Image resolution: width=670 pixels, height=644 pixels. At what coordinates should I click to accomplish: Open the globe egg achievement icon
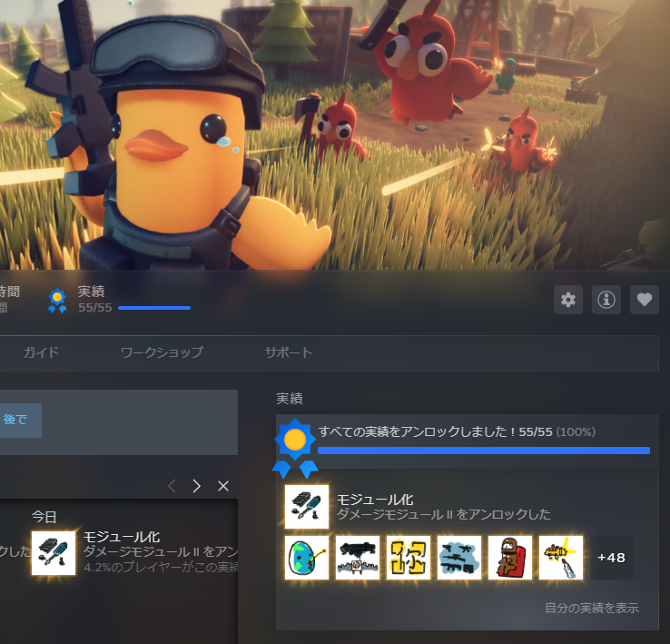coord(307,558)
